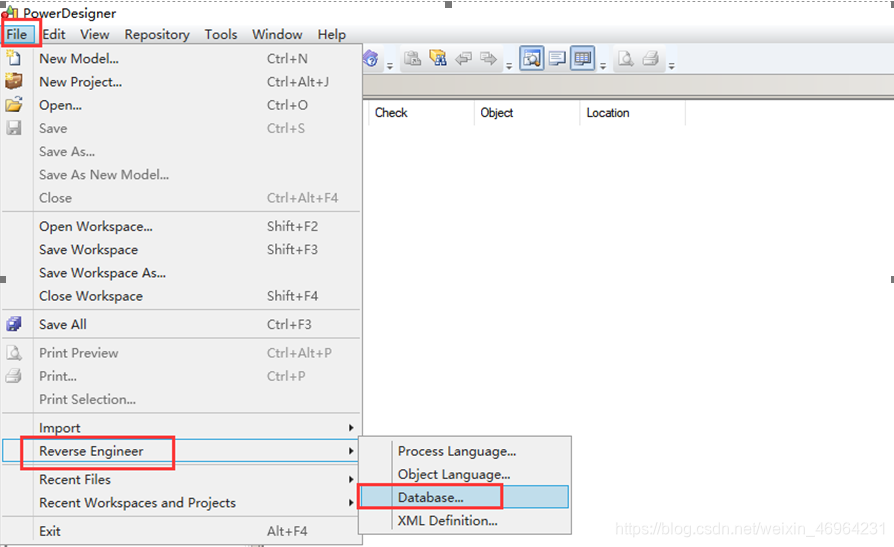
Task: Select XML Definition... submenu item
Action: 465,521
